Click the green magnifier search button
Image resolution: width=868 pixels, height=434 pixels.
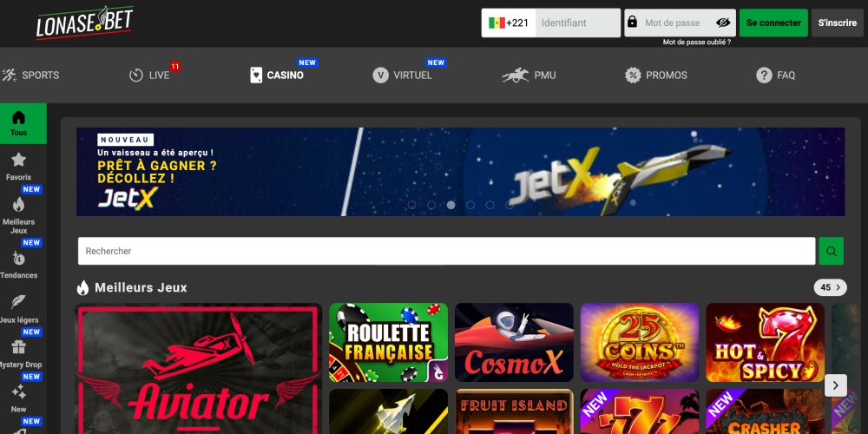tap(831, 251)
